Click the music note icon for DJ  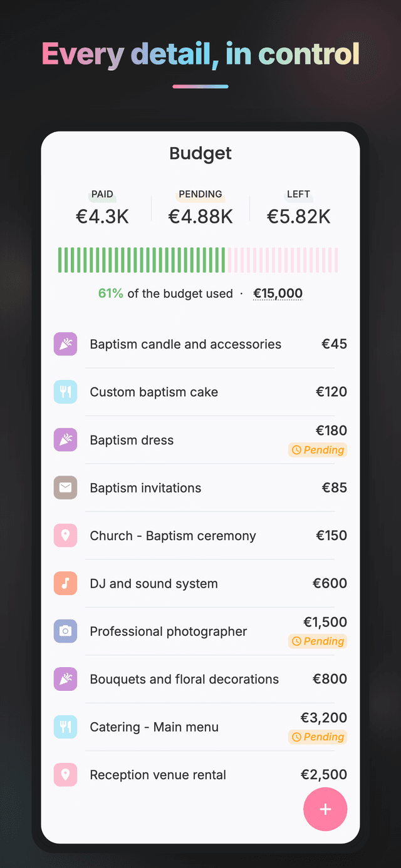click(x=65, y=584)
